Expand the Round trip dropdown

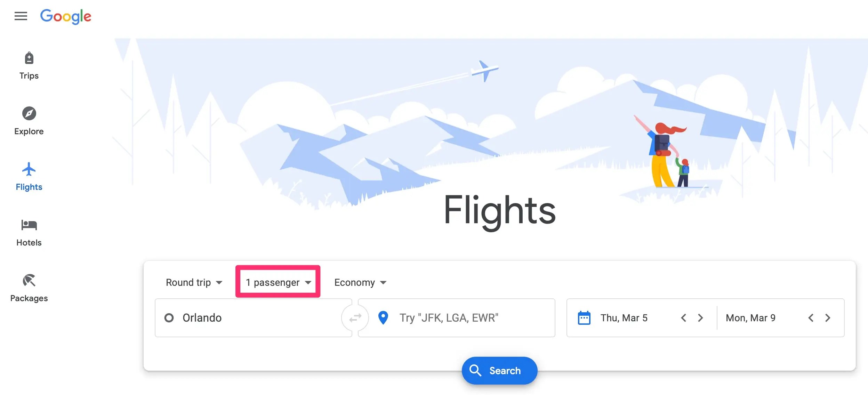point(194,282)
